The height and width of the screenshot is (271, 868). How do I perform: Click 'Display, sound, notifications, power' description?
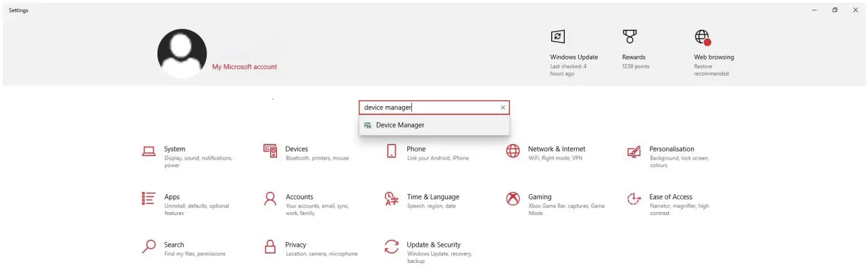(198, 162)
